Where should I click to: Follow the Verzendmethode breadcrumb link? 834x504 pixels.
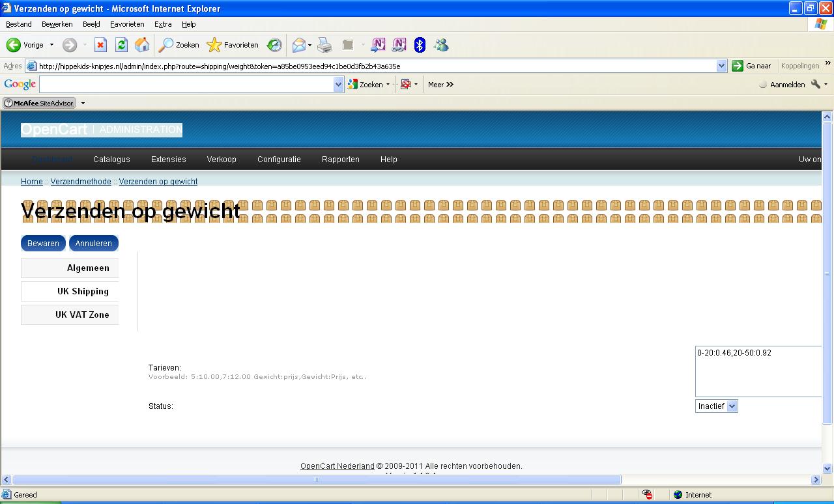coord(81,182)
